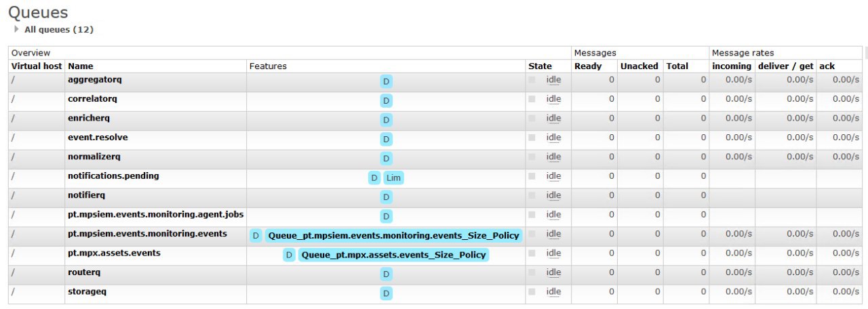This screenshot has width=868, height=309.
Task: Open the pt.mpsiem.events.monitoring.events queue
Action: 147,234
